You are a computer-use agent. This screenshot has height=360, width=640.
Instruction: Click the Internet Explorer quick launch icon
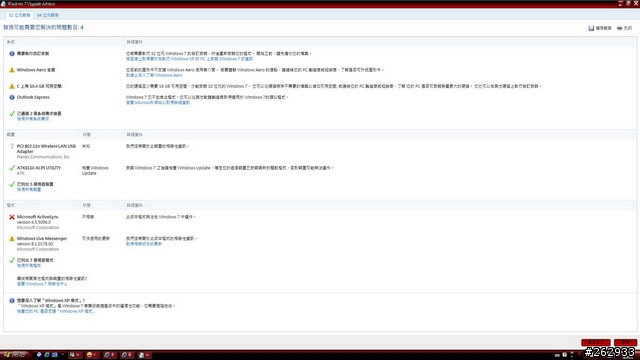(47, 355)
